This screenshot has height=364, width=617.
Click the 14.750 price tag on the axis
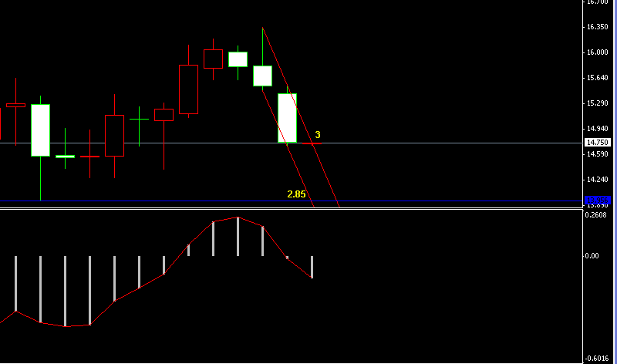click(598, 143)
